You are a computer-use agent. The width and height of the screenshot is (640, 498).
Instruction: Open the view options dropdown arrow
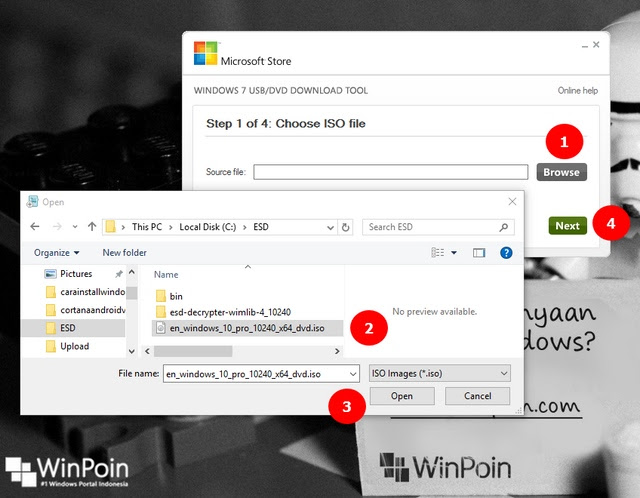[x=454, y=253]
